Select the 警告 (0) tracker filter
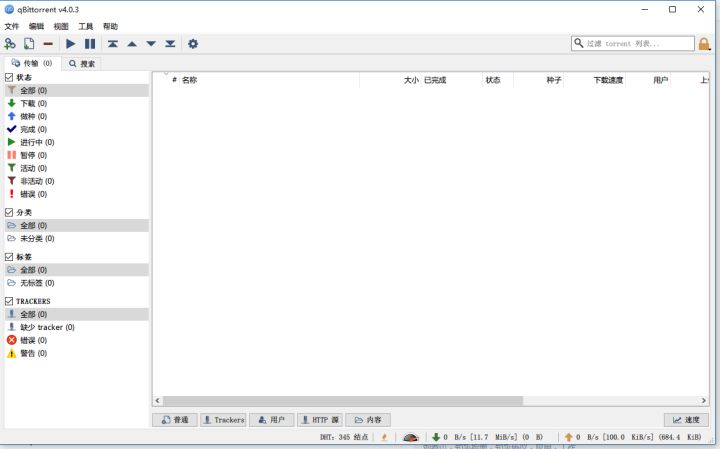Screen dimensions: 720x449 (77, 353)
